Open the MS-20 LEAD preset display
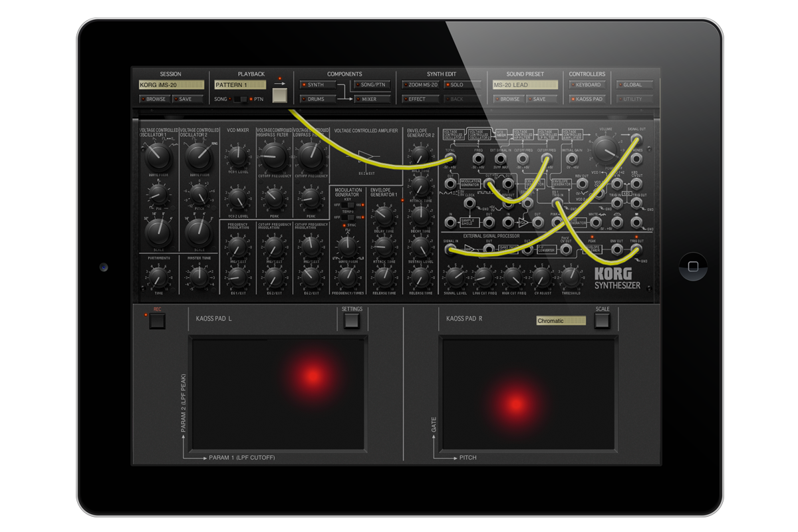 click(x=525, y=84)
